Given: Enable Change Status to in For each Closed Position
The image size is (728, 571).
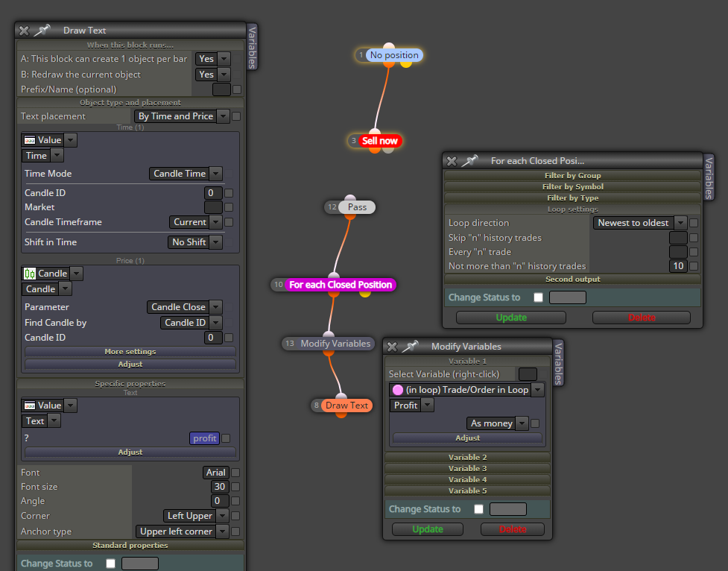Looking at the screenshot, I should (538, 297).
